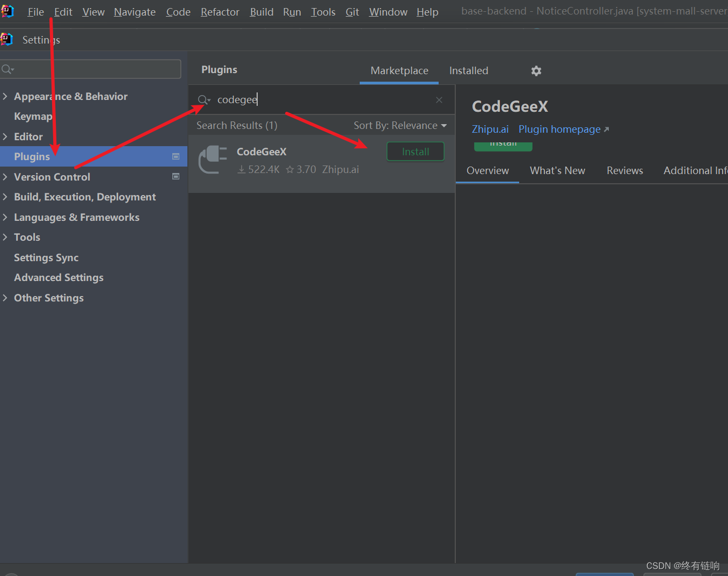Open the Reviews tab

point(625,171)
